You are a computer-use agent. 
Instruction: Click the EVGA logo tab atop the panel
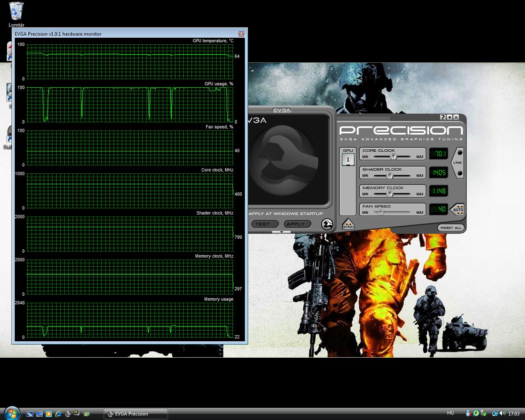point(282,110)
